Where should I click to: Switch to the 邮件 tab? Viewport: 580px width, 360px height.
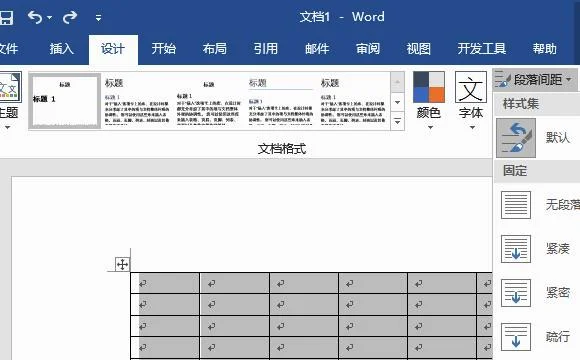point(317,49)
